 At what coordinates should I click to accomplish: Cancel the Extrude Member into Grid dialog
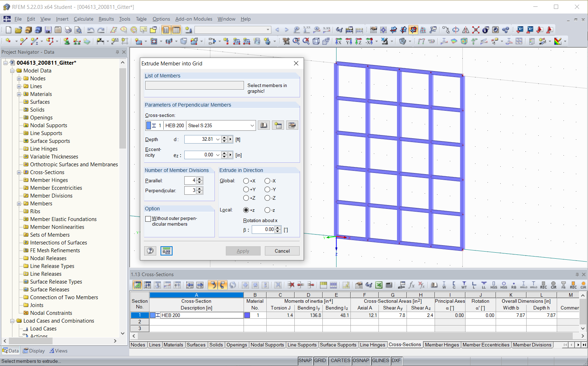coord(282,251)
